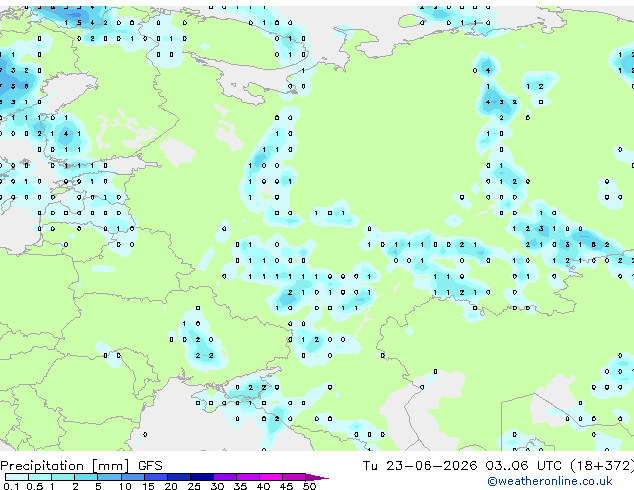Select the 35–40 mm violet legend swatch
The width and height of the screenshot is (634, 490).
(248, 477)
